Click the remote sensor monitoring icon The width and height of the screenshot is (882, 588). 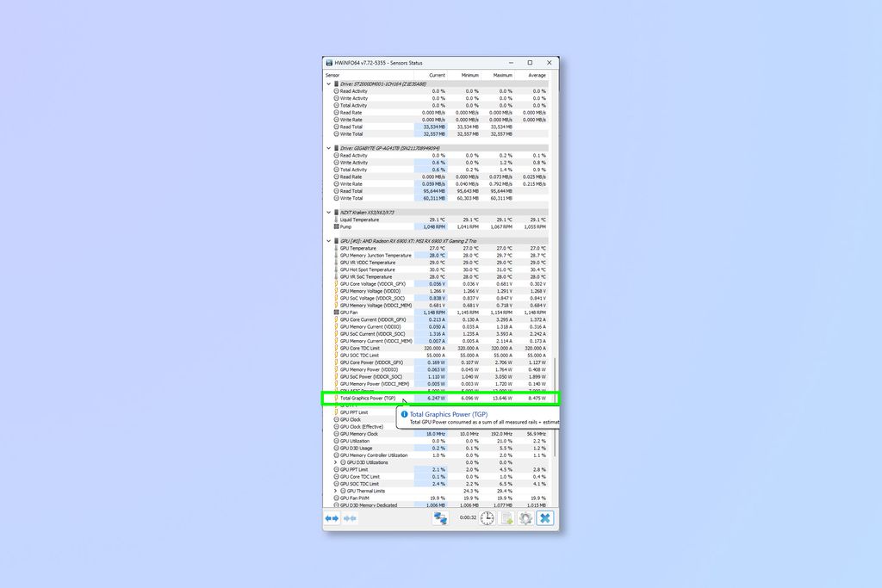tap(441, 518)
